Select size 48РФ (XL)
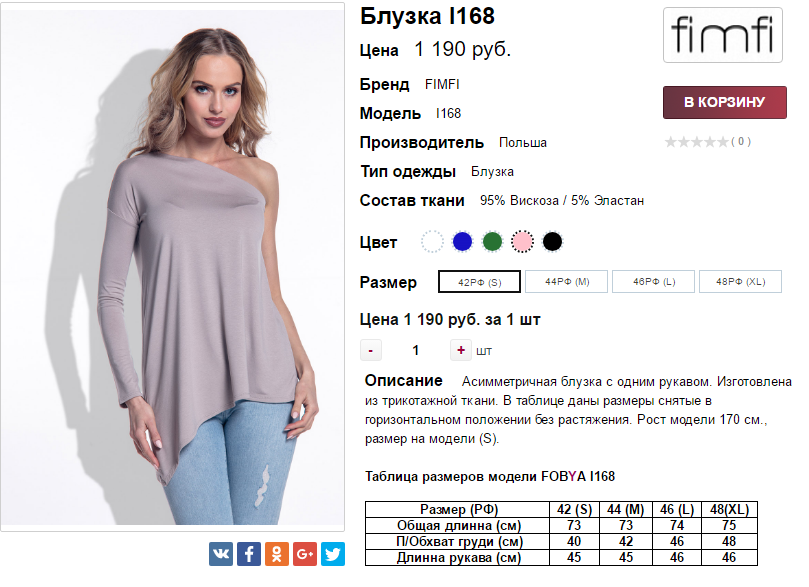This screenshot has width=809, height=587. tap(740, 282)
